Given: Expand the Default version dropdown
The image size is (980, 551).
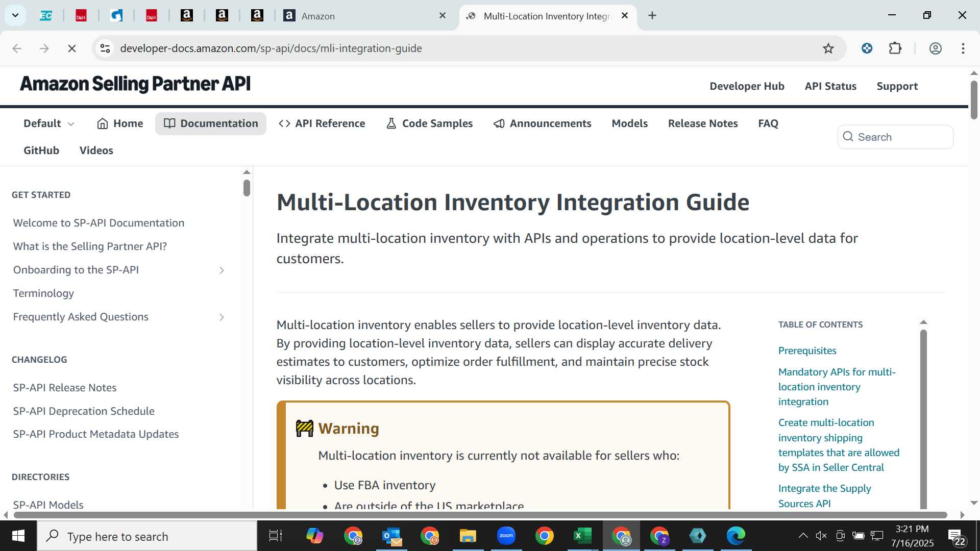Looking at the screenshot, I should click(49, 123).
